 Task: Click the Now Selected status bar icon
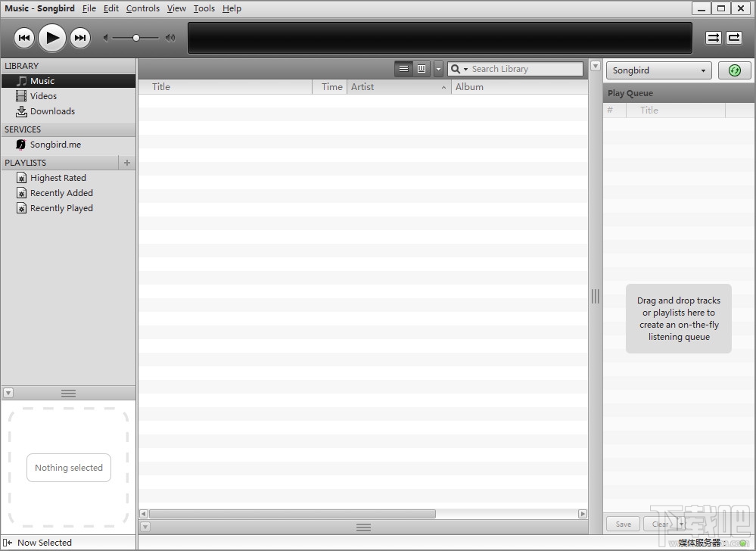coord(8,543)
